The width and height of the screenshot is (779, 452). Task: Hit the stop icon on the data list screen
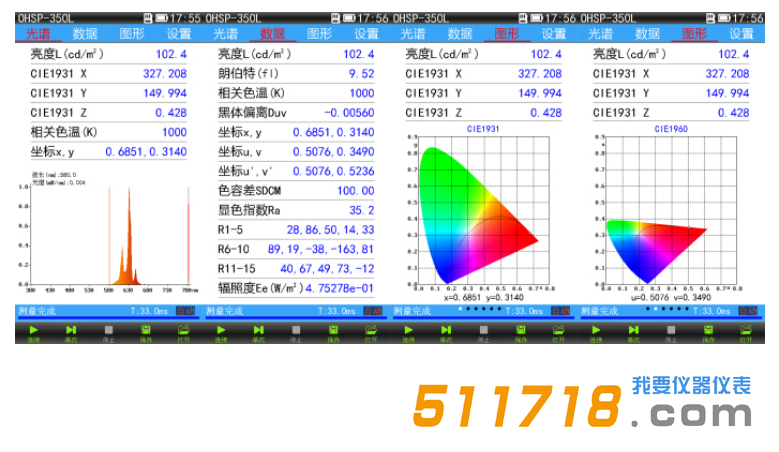tap(294, 330)
